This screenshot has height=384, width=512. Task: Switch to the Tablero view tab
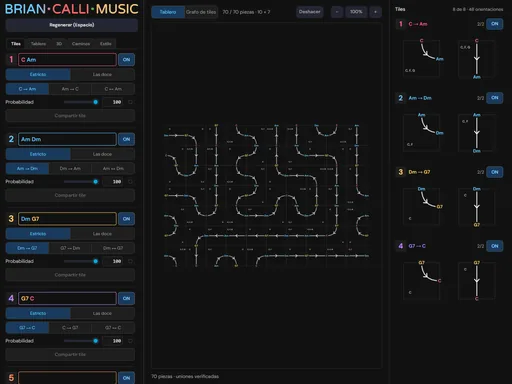click(x=168, y=12)
